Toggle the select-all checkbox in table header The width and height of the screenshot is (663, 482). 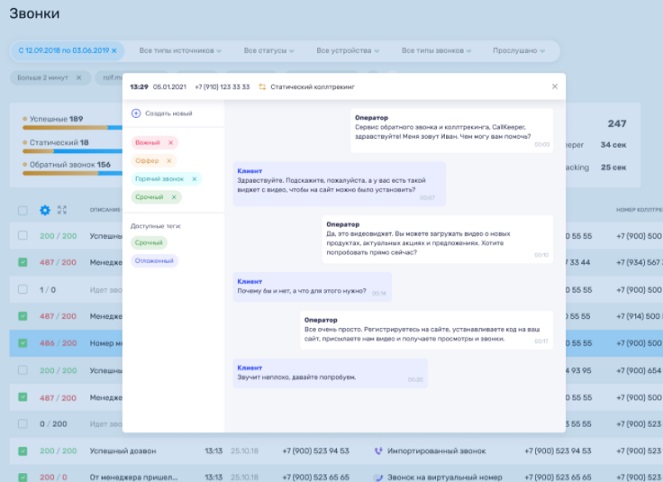[23, 210]
